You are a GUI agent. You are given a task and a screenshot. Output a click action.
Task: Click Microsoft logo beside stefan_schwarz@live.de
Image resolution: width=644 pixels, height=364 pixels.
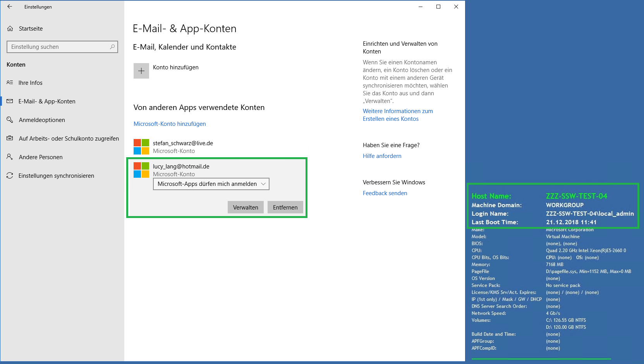pos(141,147)
